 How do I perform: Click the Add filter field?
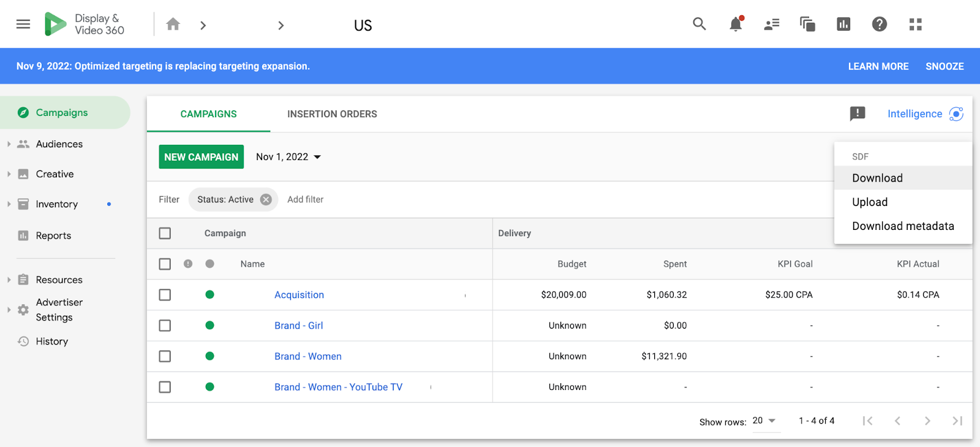point(306,199)
